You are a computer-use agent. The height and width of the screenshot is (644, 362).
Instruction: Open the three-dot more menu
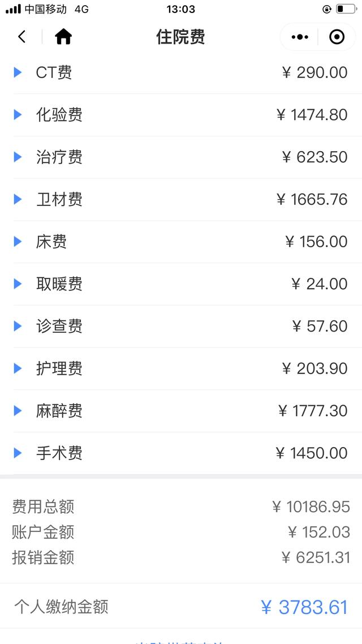click(x=300, y=37)
